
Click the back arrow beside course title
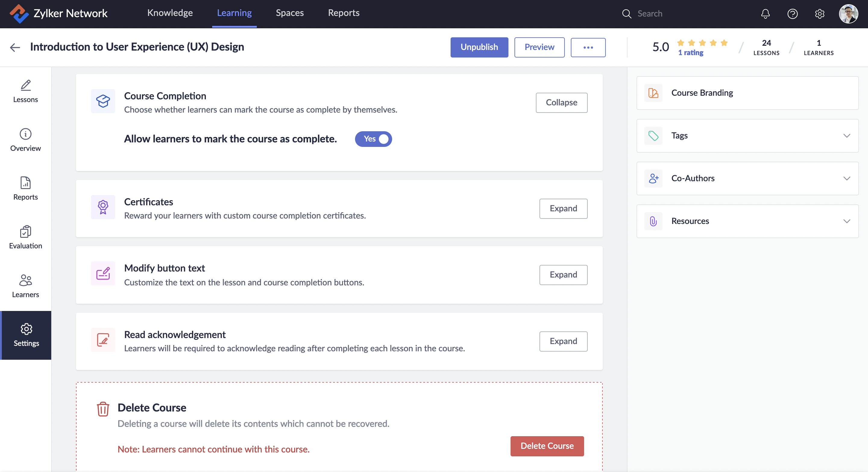(x=15, y=48)
